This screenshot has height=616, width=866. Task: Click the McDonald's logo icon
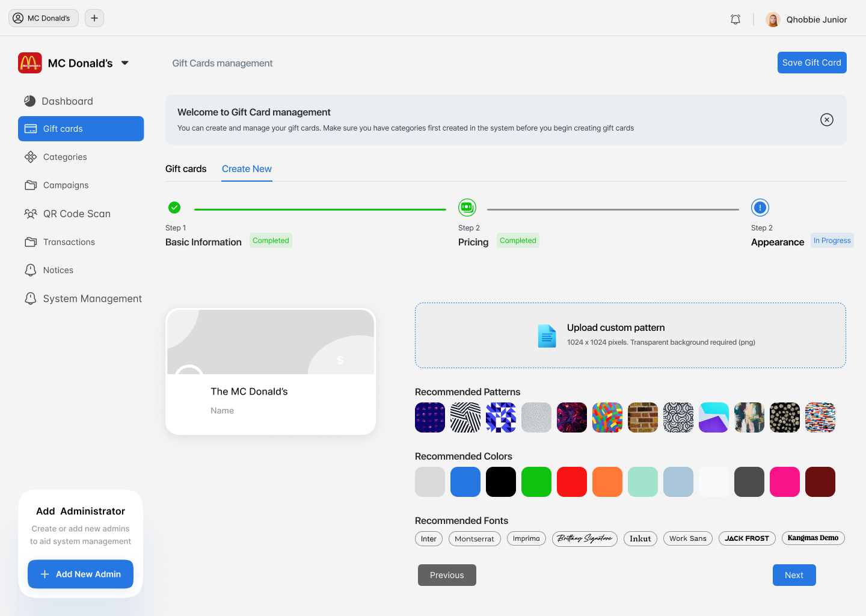tap(30, 63)
